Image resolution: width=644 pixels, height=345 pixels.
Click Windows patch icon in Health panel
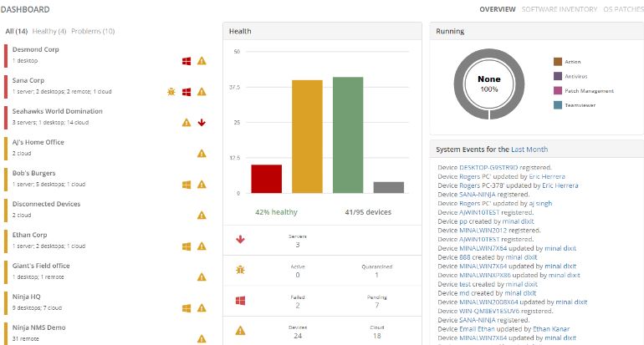(x=240, y=301)
